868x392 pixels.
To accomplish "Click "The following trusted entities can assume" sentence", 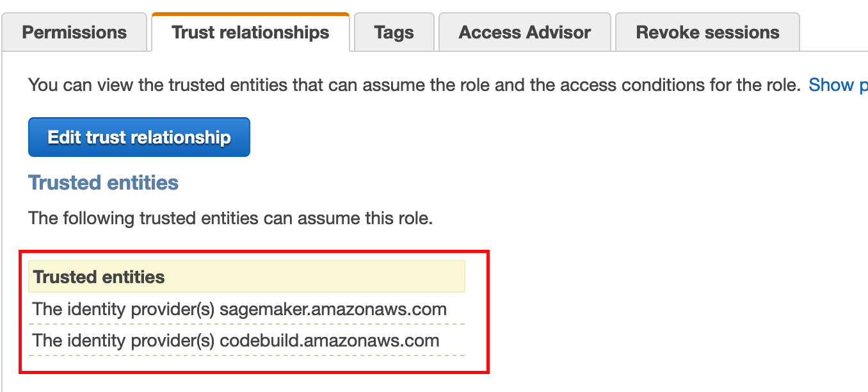I will tap(230, 218).
